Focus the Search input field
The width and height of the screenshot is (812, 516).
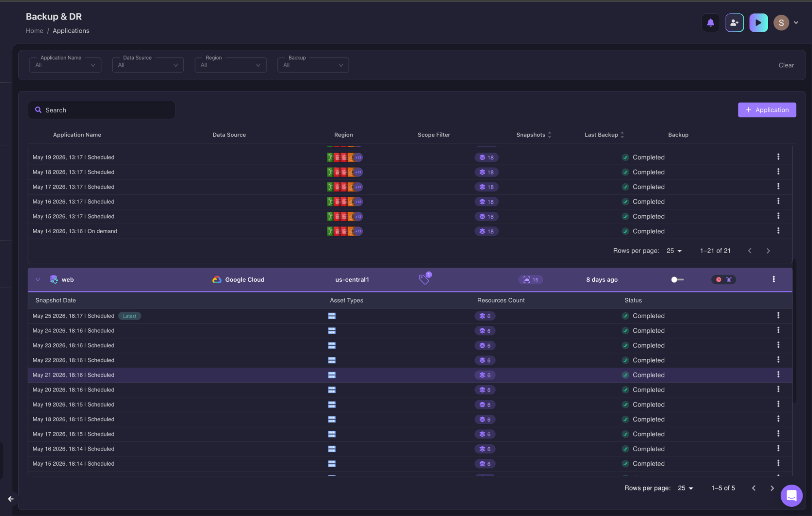[102, 110]
